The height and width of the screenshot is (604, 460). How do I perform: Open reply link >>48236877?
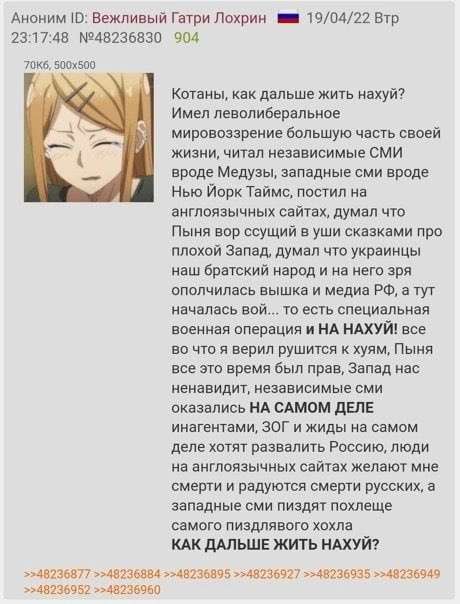pos(57,574)
